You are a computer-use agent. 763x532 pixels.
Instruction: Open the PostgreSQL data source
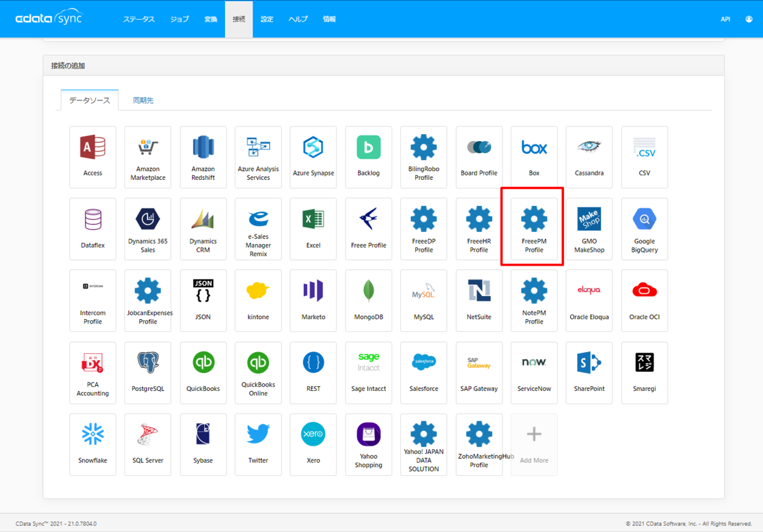tap(148, 372)
